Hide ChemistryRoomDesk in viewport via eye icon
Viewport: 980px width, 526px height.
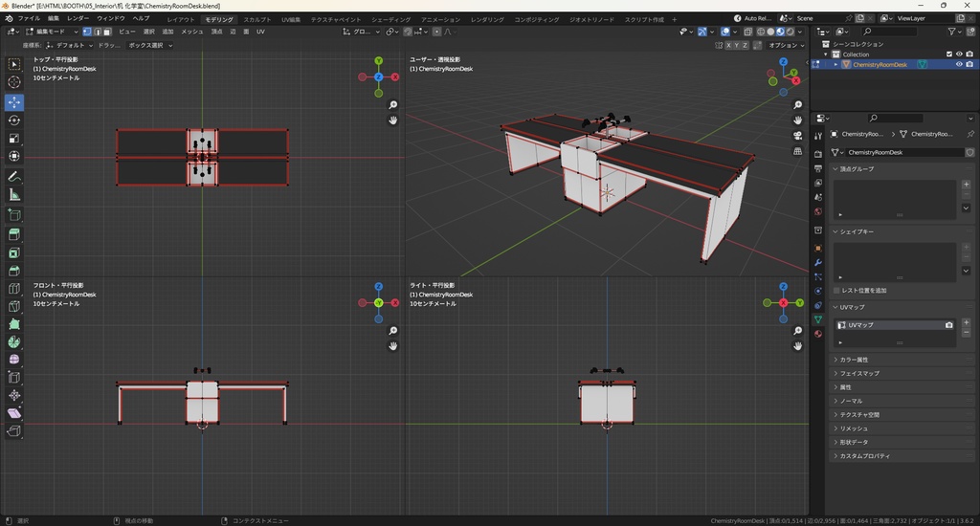click(959, 65)
